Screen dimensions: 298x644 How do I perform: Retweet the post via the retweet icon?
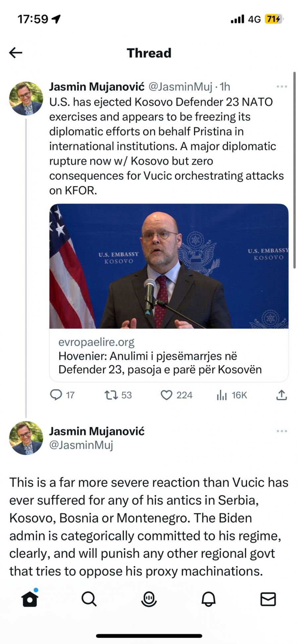pos(111,395)
